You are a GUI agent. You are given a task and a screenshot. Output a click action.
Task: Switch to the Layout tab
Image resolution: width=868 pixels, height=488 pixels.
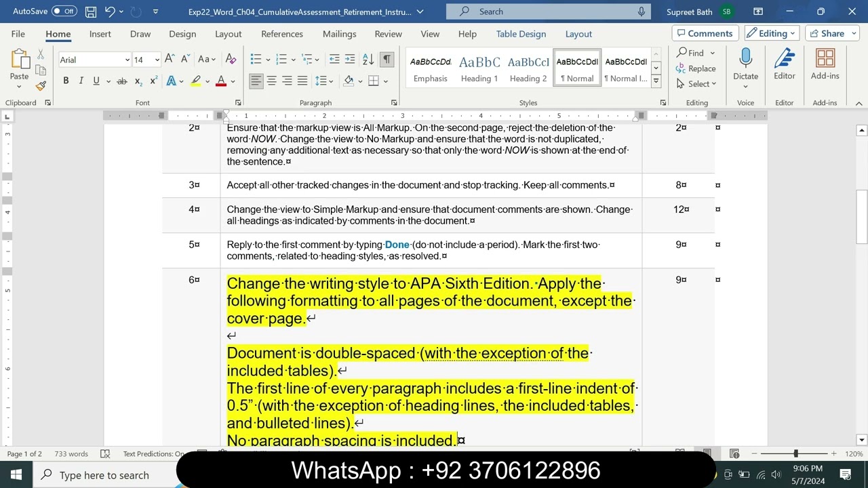[x=228, y=34]
